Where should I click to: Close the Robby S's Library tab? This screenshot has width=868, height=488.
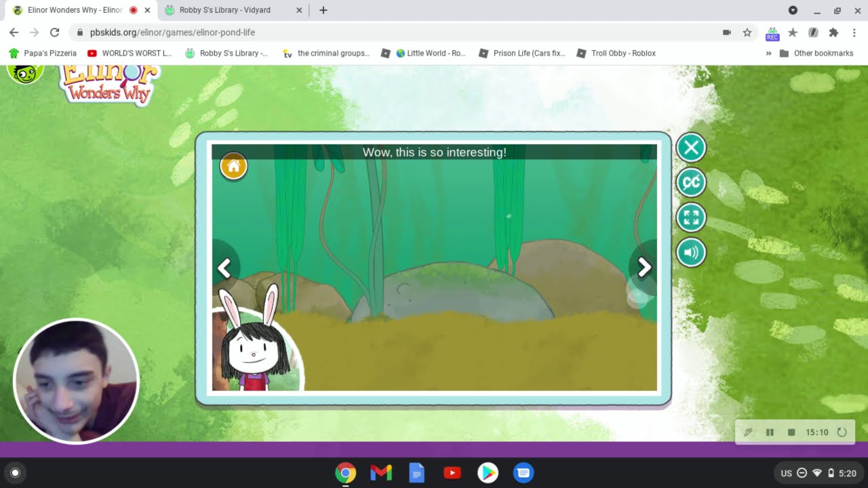pos(300,10)
